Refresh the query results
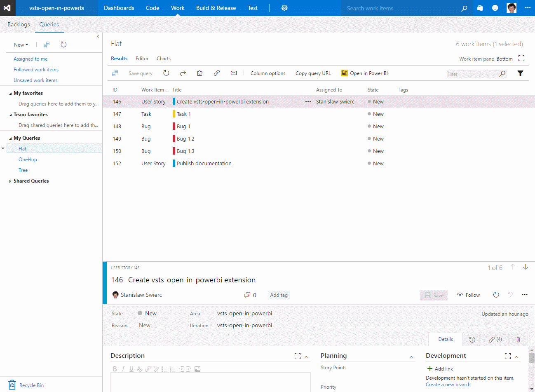The height and width of the screenshot is (392, 535). (x=166, y=73)
